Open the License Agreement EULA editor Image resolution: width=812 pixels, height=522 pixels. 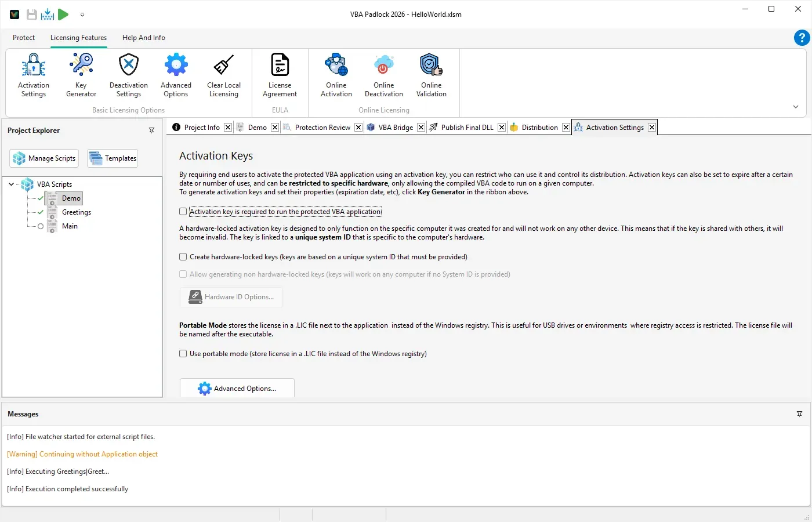[x=280, y=76]
